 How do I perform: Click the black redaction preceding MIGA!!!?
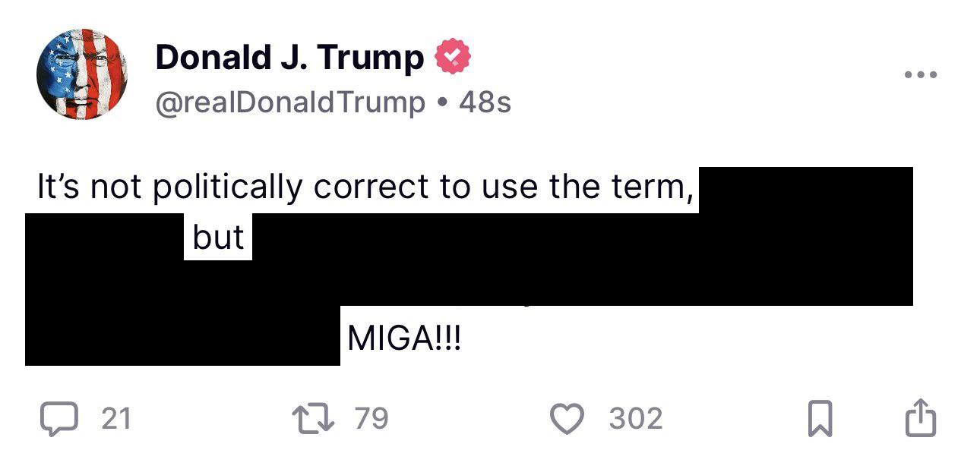[x=182, y=335]
